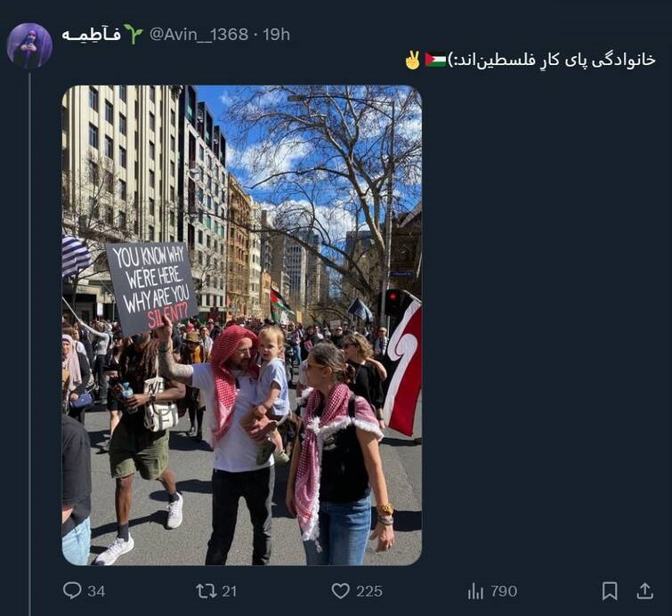Open the protest photo in full view

(242, 326)
